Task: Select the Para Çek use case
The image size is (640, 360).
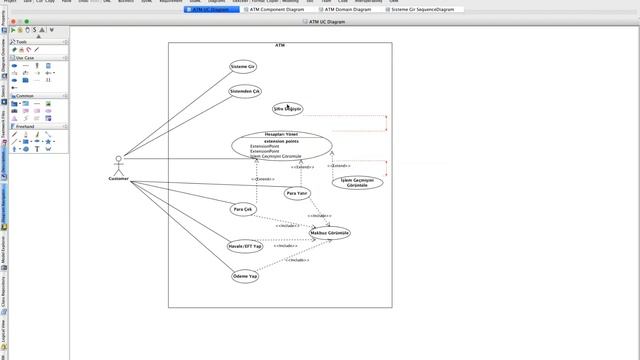Action: (243, 209)
